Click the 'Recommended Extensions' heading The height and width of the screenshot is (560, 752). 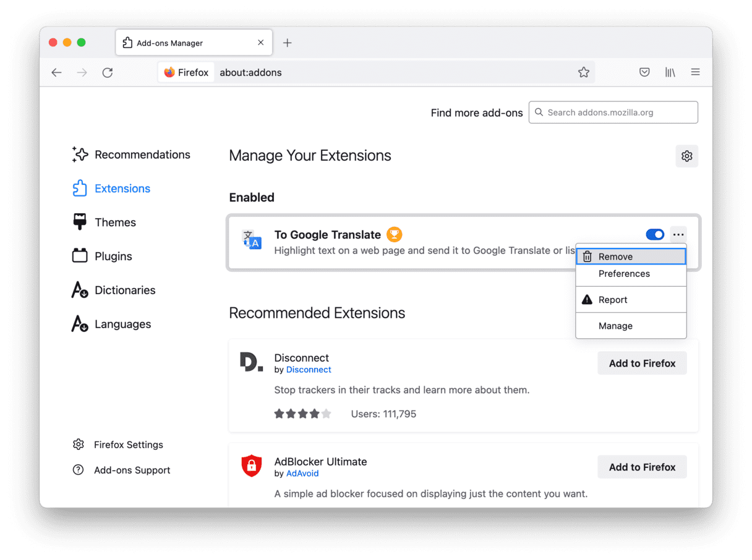tap(317, 313)
